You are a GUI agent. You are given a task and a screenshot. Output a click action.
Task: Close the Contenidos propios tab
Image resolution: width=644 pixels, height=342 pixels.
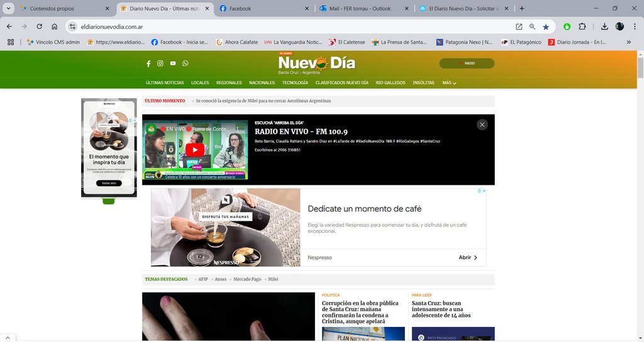point(107,8)
